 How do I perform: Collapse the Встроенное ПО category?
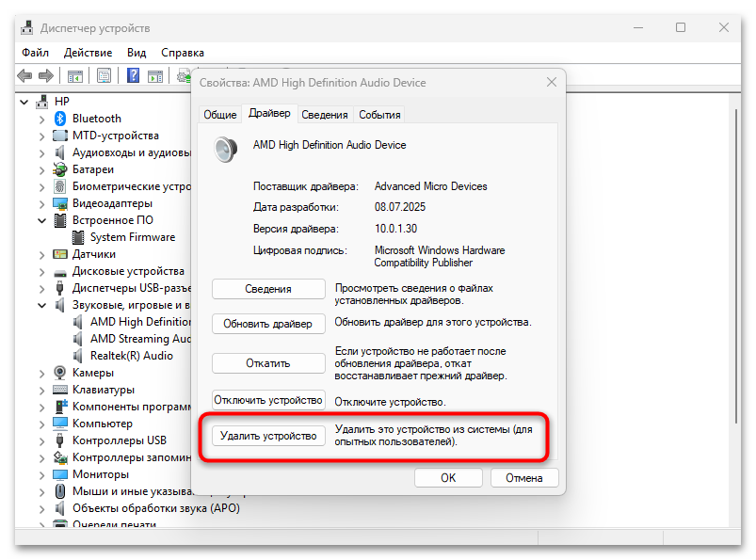point(42,221)
